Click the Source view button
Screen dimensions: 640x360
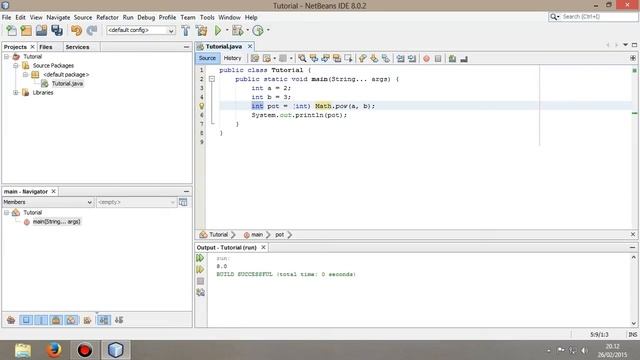[207, 58]
